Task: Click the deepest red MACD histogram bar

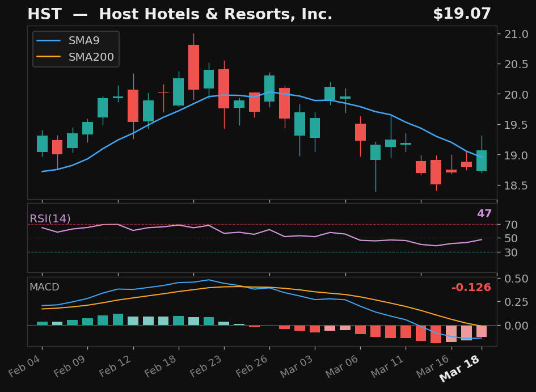Action: tap(437, 335)
